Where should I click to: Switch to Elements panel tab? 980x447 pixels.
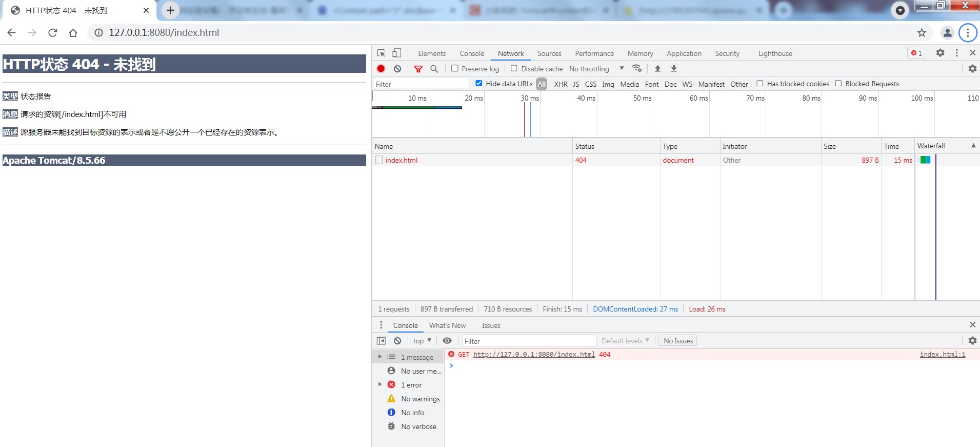[431, 53]
